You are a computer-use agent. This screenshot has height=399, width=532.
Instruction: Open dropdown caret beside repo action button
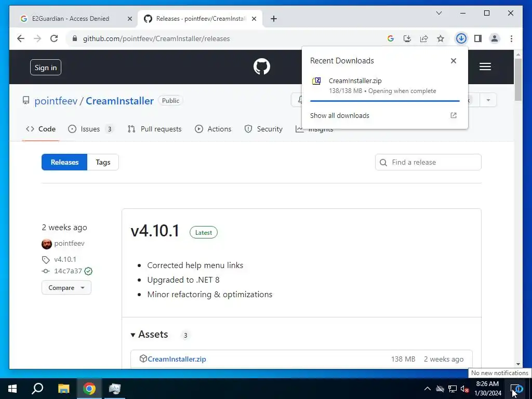coord(488,100)
